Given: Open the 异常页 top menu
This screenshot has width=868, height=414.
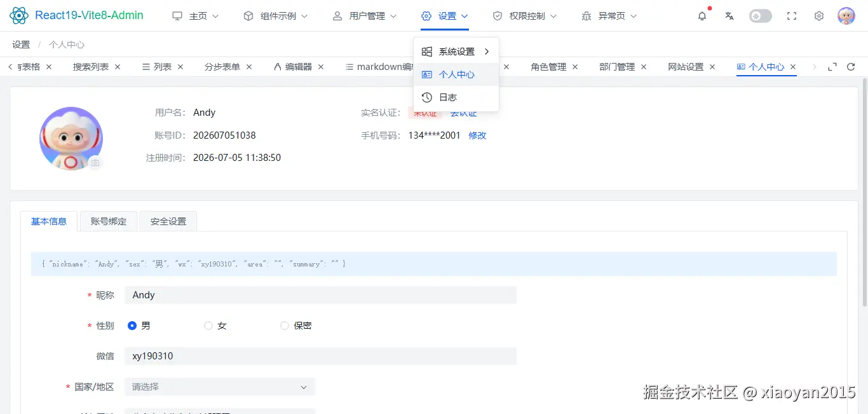Looking at the screenshot, I should (609, 16).
